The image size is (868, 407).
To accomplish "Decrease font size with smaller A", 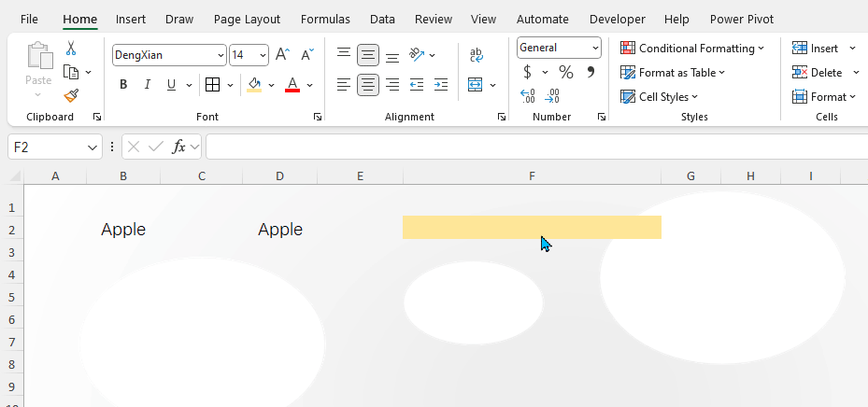I will point(307,55).
